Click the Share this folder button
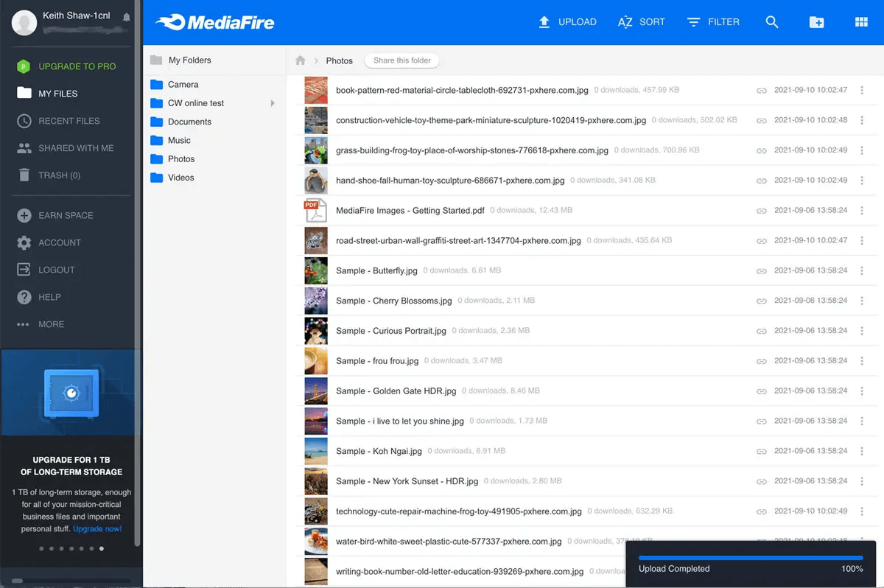Image resolution: width=884 pixels, height=588 pixels. point(401,60)
